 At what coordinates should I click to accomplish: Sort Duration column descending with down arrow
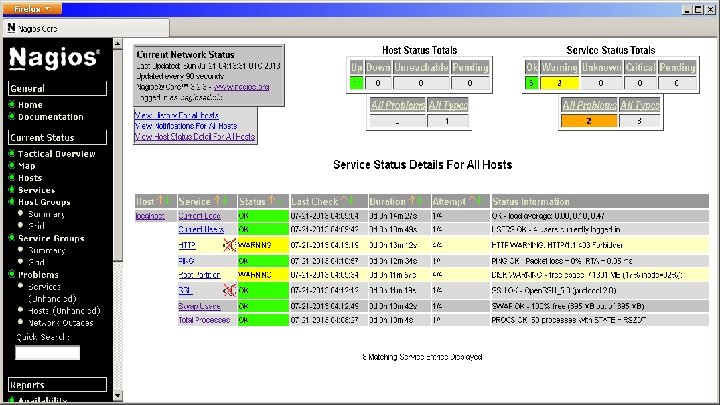(x=419, y=201)
